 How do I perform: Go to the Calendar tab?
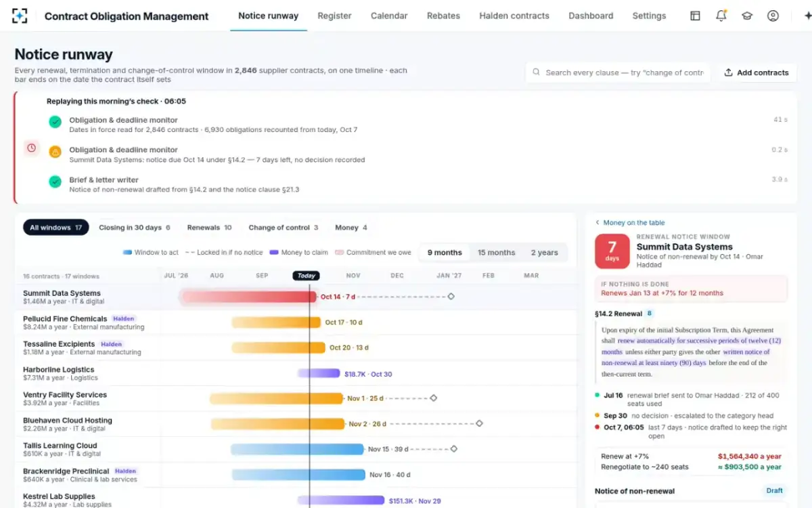click(x=389, y=16)
